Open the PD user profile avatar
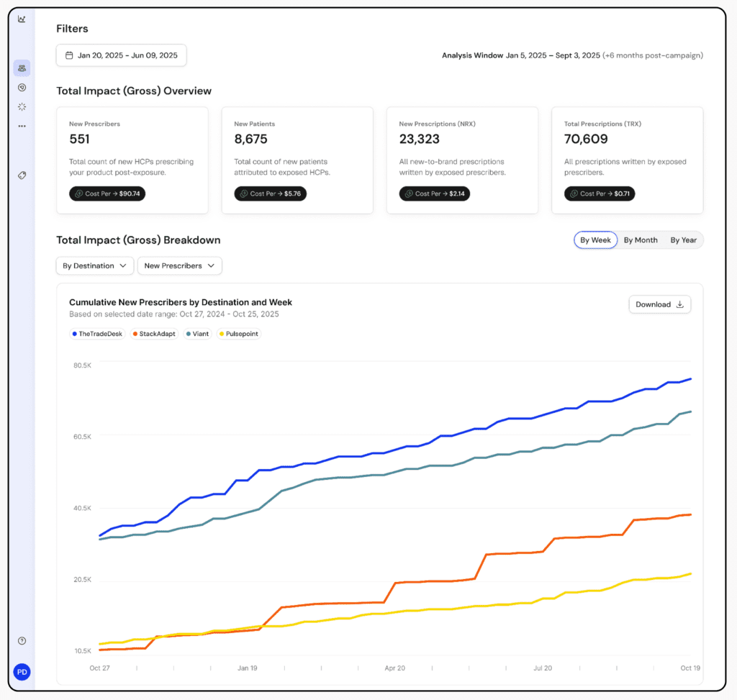The image size is (737, 700). [22, 672]
